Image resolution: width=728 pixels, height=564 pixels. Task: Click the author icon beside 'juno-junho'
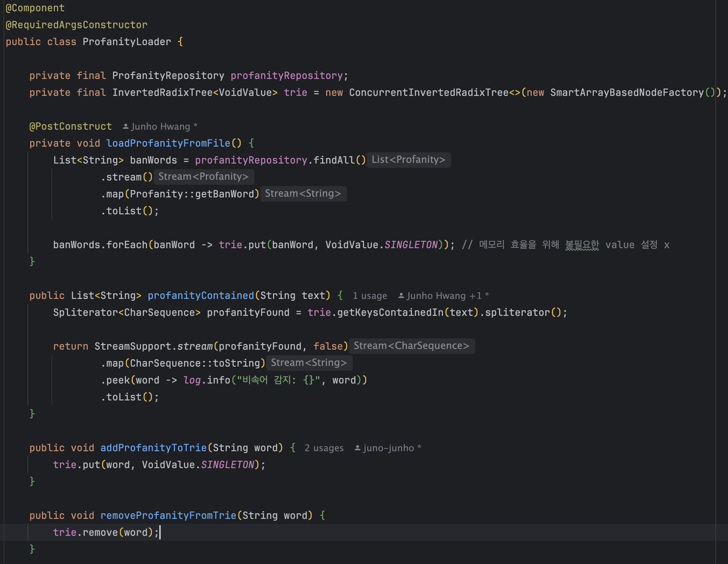coord(357,448)
